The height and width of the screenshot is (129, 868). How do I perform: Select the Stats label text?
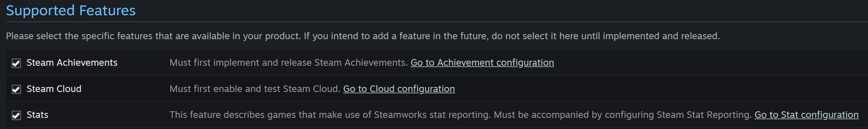pos(37,115)
